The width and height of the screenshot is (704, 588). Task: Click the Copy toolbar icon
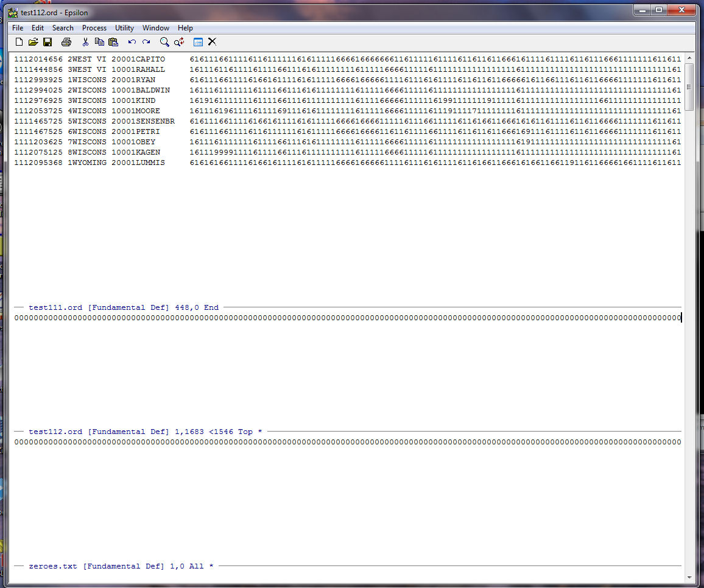[x=99, y=42]
